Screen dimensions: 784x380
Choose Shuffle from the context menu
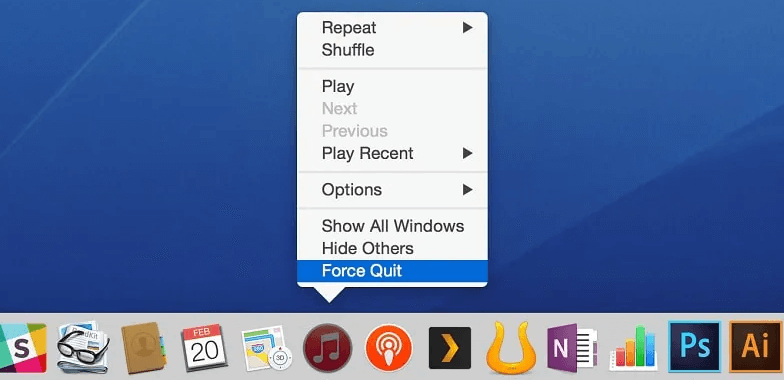point(392,50)
